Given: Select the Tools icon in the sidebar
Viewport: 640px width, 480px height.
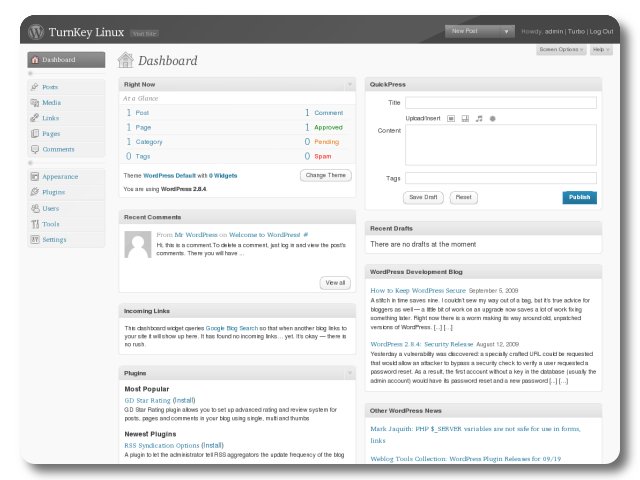Looking at the screenshot, I should click(35, 224).
